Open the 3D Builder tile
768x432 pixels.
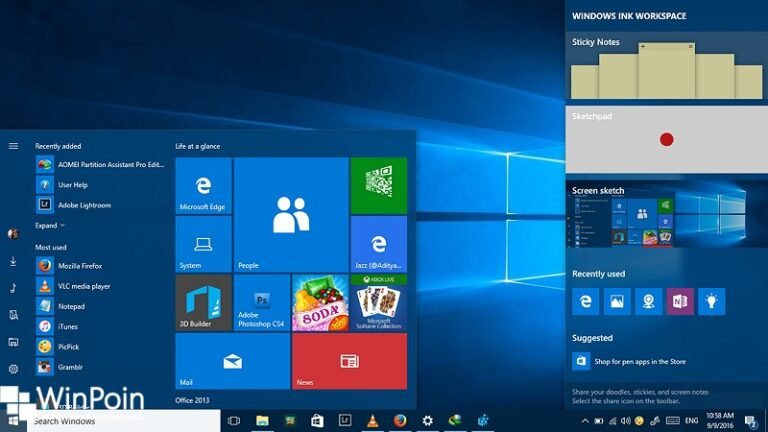203,303
